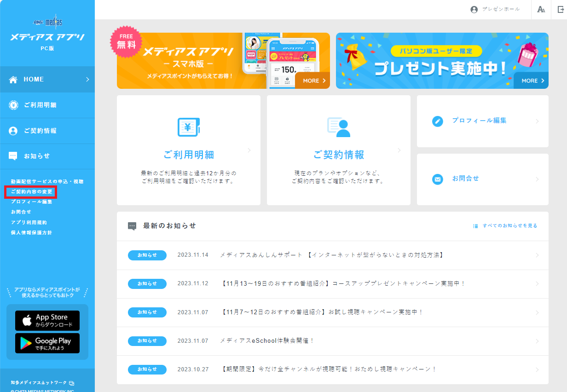The width and height of the screenshot is (567, 392).
Task: Log out using the exit icon top right
Action: coord(561,9)
